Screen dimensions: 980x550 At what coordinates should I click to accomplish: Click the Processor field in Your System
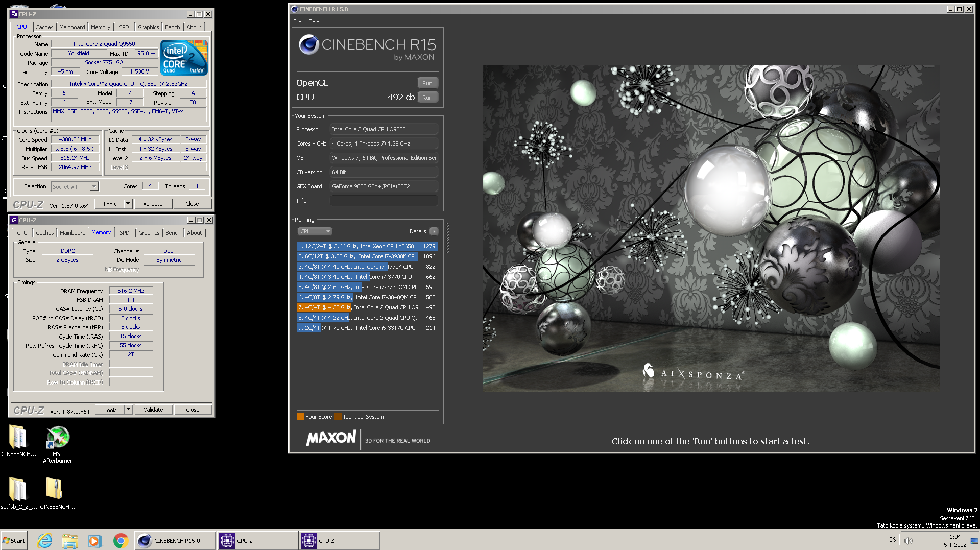(x=384, y=129)
